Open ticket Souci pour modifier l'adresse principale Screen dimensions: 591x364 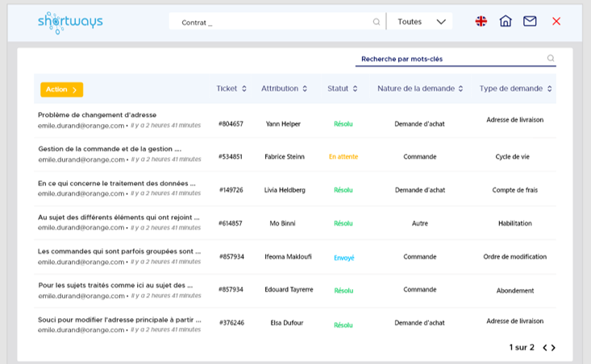[x=119, y=320]
